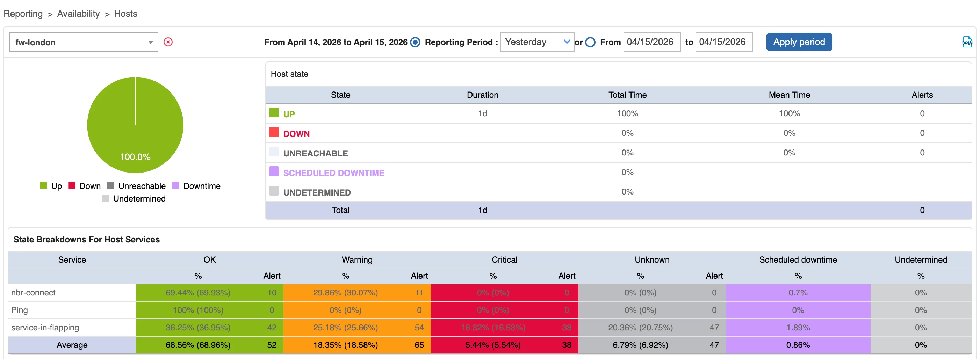Click the green UP state icon
This screenshot has height=359, width=980.
pos(274,112)
